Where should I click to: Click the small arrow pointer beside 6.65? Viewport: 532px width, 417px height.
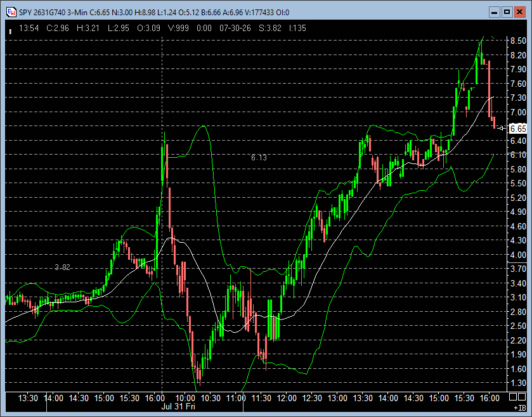[501, 128]
